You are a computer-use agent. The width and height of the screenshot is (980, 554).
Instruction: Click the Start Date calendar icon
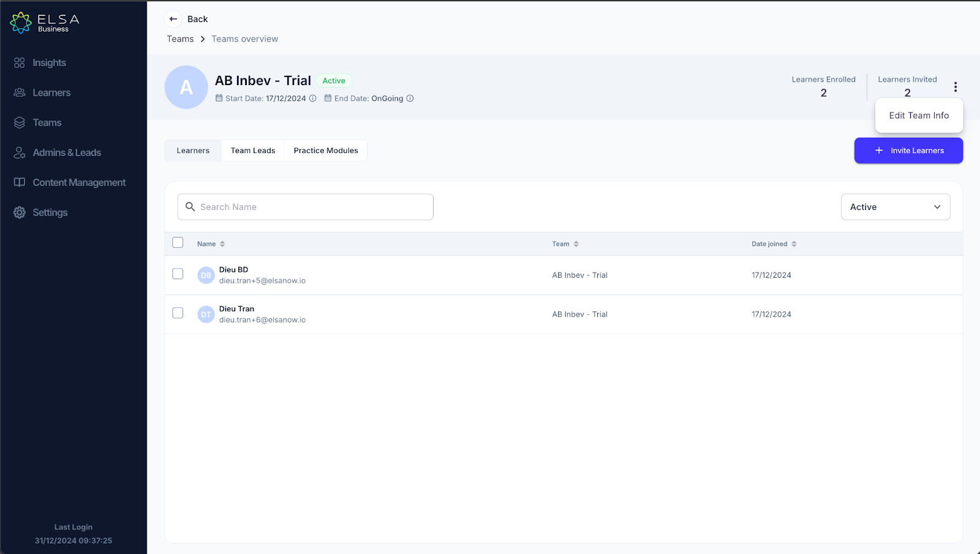pos(219,98)
